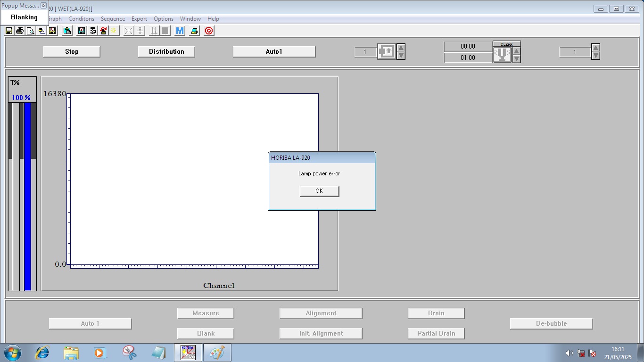Click the Distribution button

coord(166,51)
